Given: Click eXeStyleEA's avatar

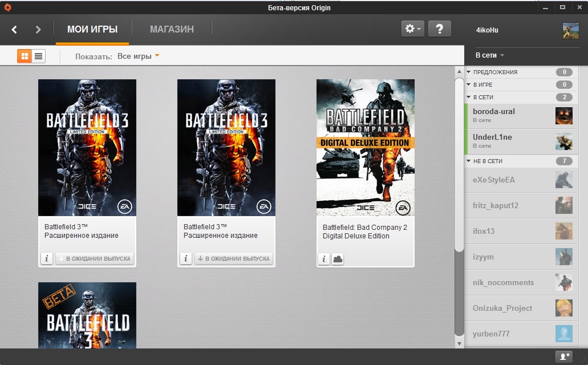Looking at the screenshot, I should 564,180.
